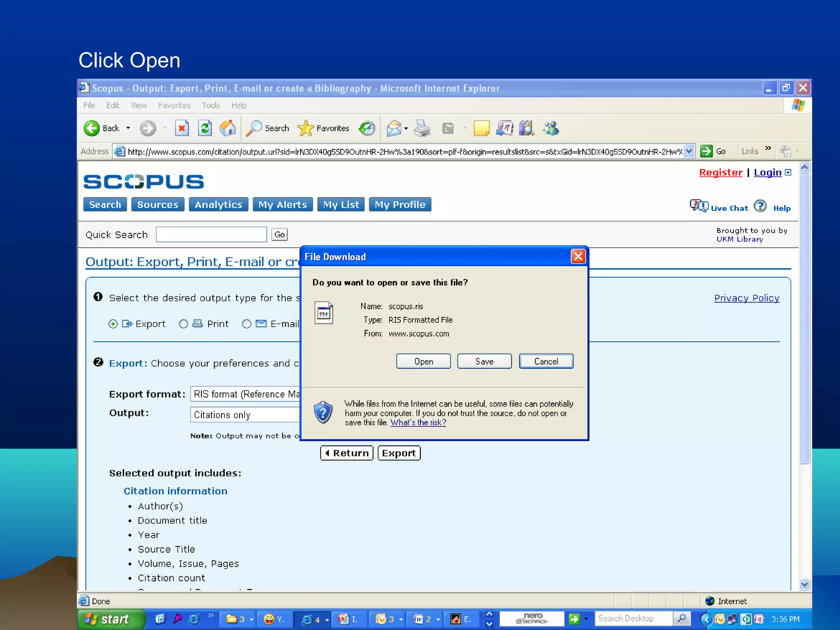Click the Refresh page icon
The height and width of the screenshot is (630, 840).
[x=205, y=128]
